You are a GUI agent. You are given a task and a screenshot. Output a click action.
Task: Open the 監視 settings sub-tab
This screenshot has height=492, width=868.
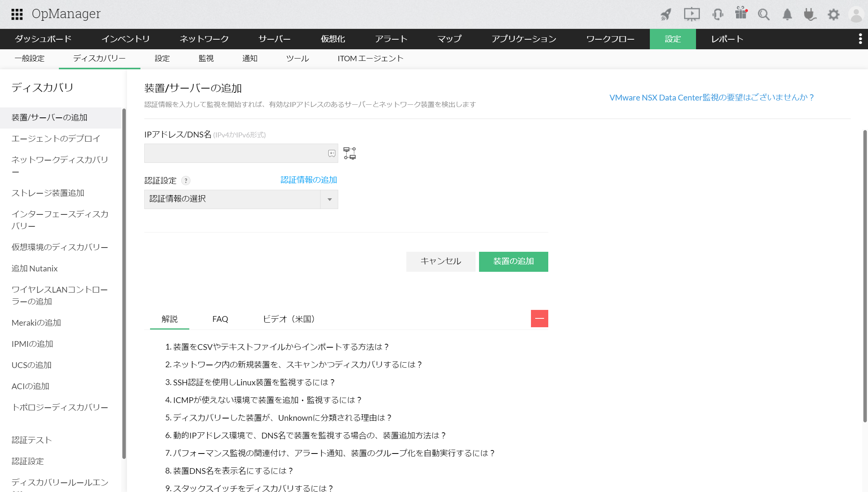[206, 59]
